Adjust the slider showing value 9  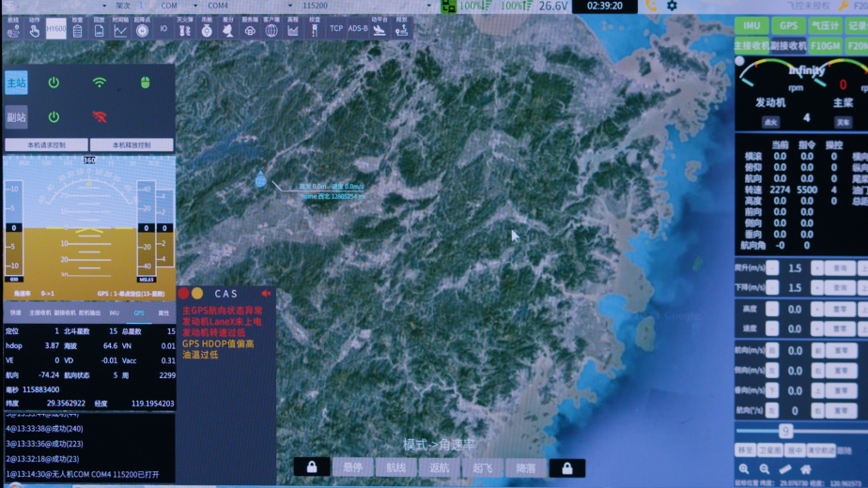pos(786,432)
